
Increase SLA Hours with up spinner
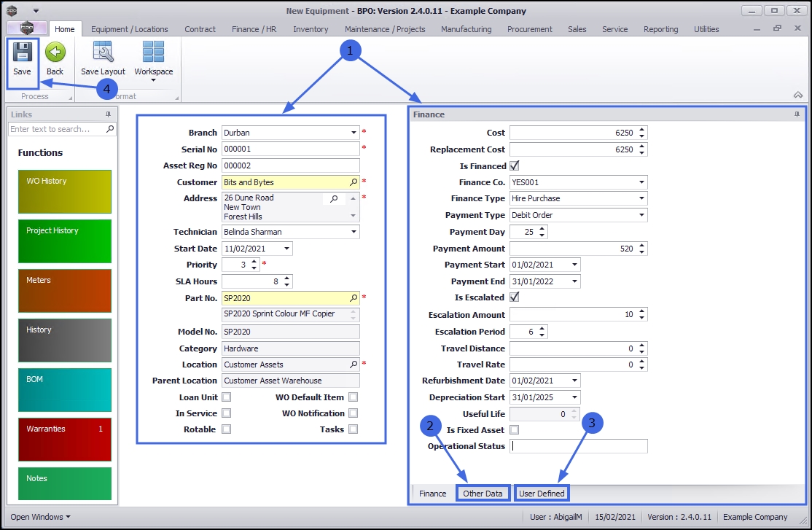(287, 278)
